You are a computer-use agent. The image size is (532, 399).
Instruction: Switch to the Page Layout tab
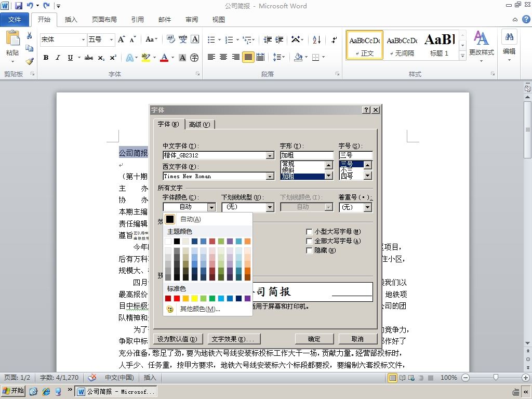[x=104, y=20]
